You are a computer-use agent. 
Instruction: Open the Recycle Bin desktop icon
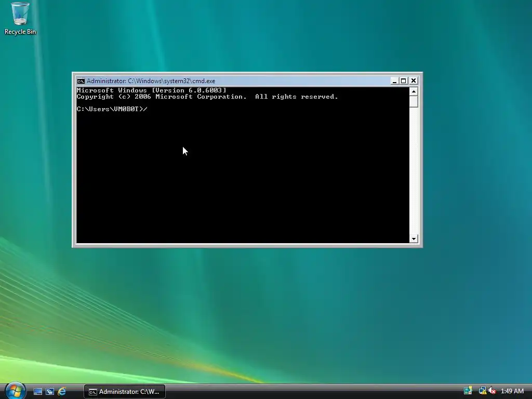[x=20, y=19]
